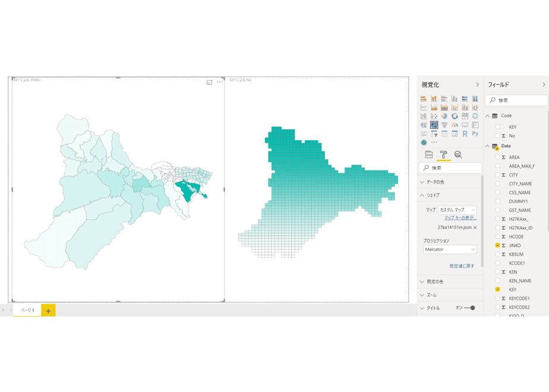Turn off the タイトル toggle
This screenshot has height=392, width=549.
click(469, 308)
